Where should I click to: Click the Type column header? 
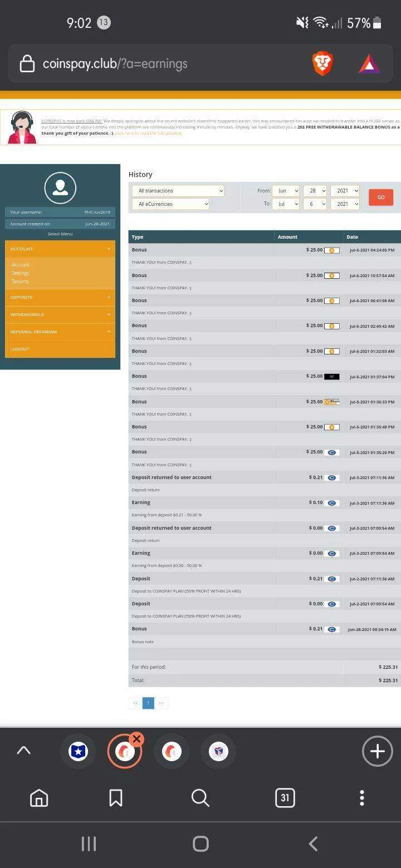point(201,237)
